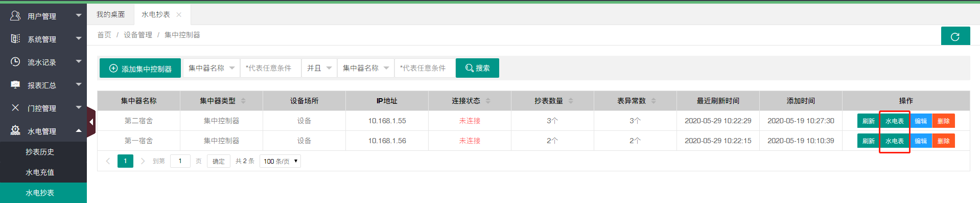The image size is (980, 203).
Task: Click 未连接 status in 第一宿舍 row
Action: (x=470, y=141)
